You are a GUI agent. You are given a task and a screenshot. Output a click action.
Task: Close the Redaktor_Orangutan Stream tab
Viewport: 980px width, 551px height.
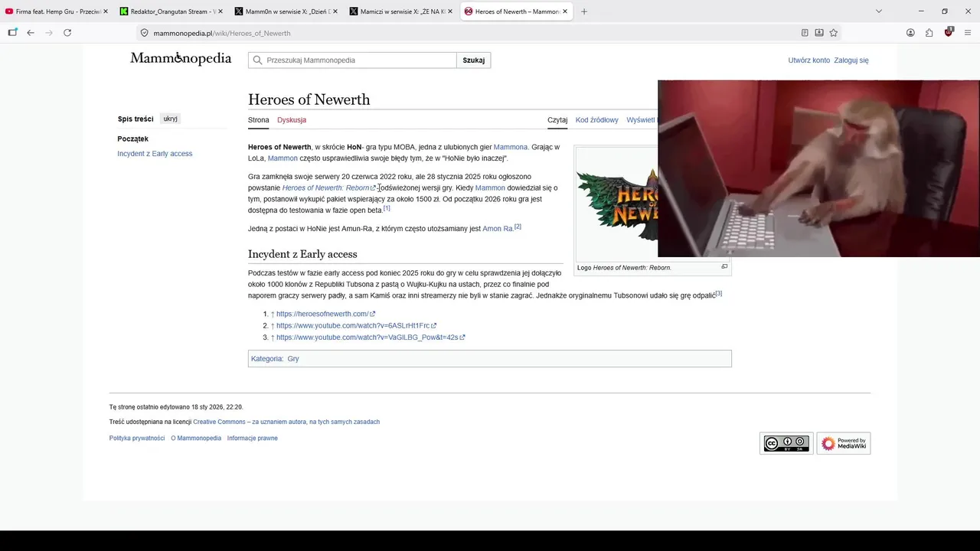(x=220, y=11)
